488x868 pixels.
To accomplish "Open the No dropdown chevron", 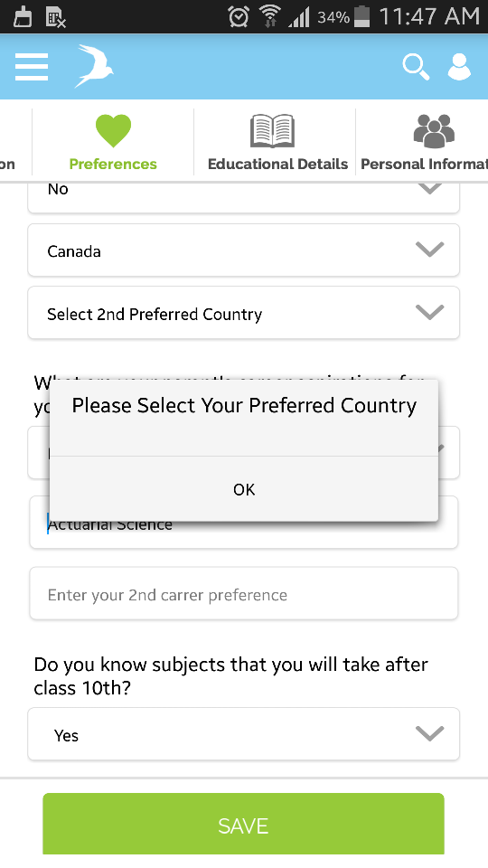I will pos(430,188).
